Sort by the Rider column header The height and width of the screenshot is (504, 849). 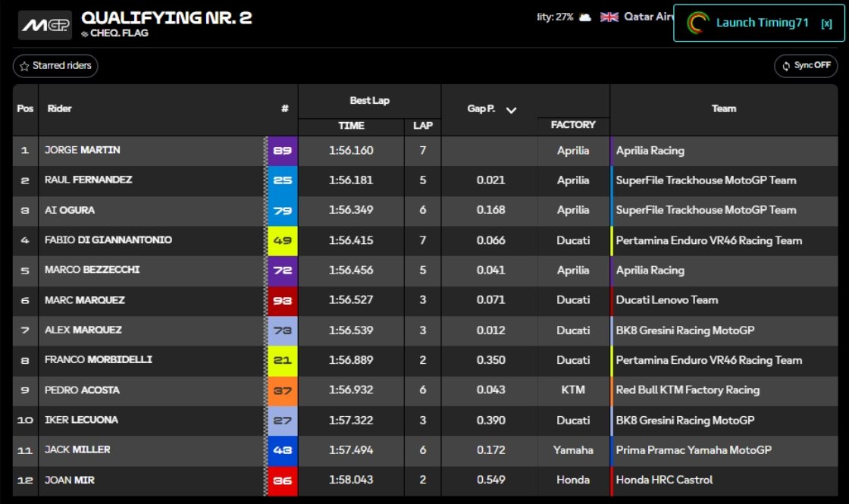click(x=60, y=109)
